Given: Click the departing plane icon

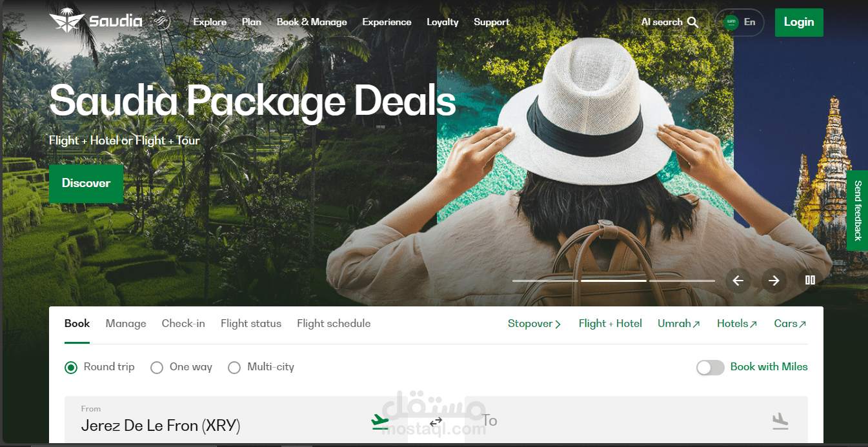Looking at the screenshot, I should tap(380, 421).
